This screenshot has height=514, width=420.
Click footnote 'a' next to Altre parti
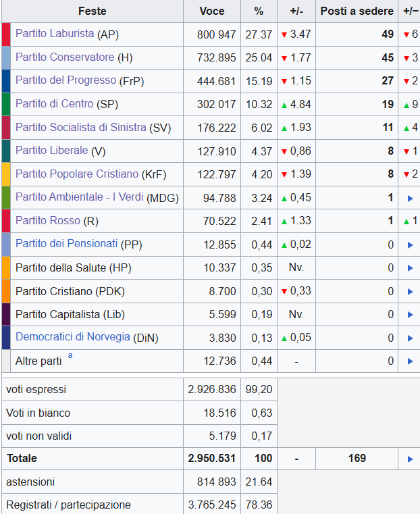70,356
